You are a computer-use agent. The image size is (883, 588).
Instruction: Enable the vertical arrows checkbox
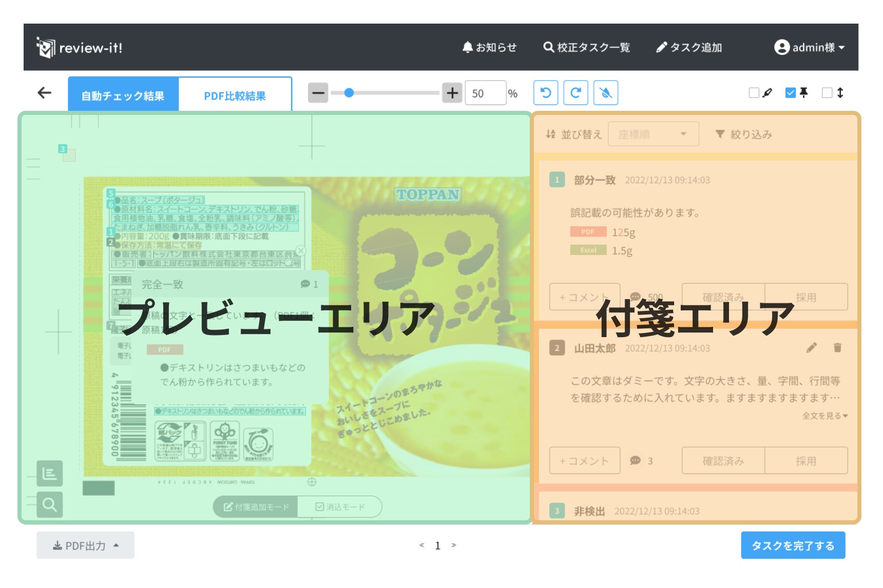point(827,93)
